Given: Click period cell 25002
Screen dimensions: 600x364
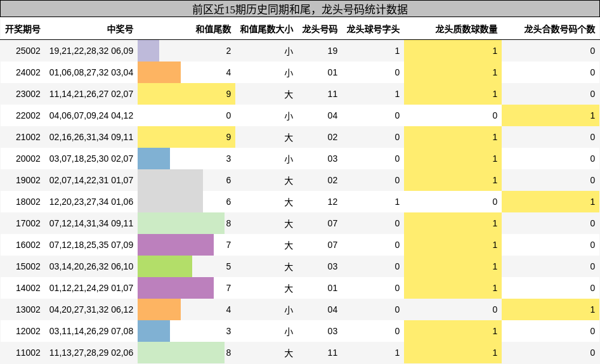Looking at the screenshot, I should tap(28, 51).
